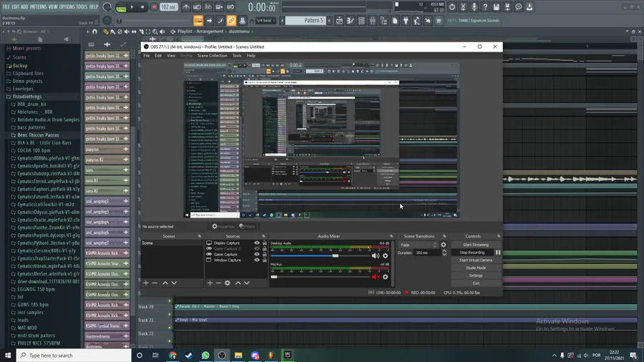Open the channel rack from FL Studio toolbar
644x362 pixels.
click(x=361, y=21)
